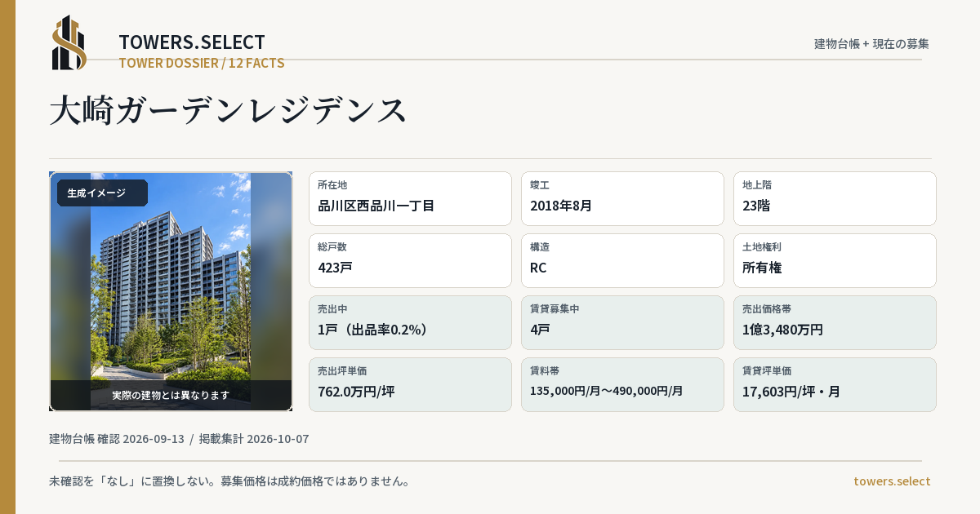
Task: Click the 賃貸坪単価 card showing 17,603円/坪・月
Action: point(835,384)
